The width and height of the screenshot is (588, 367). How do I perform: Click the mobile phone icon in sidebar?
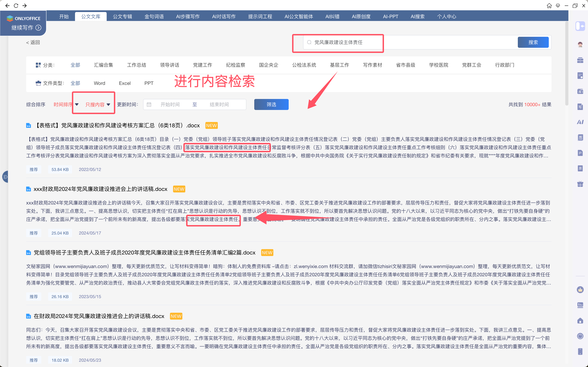580,352
